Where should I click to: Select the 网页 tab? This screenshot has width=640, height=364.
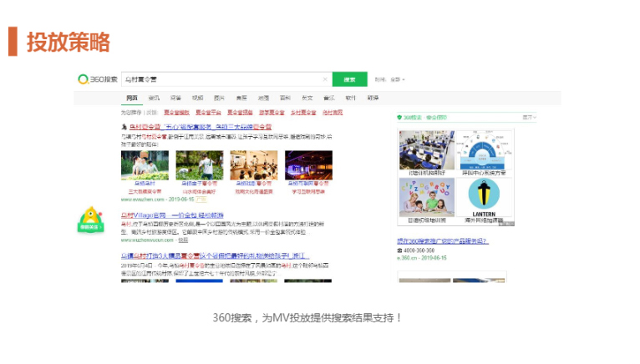[132, 97]
